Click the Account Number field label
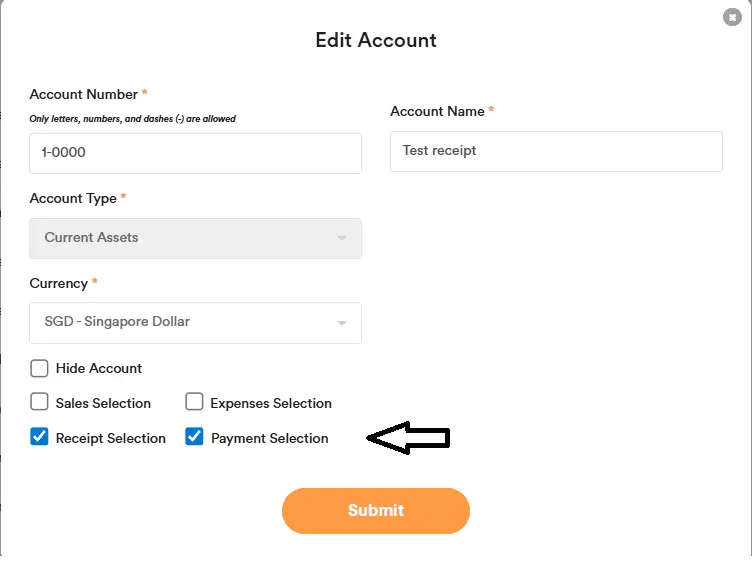The width and height of the screenshot is (752, 563). [x=84, y=94]
